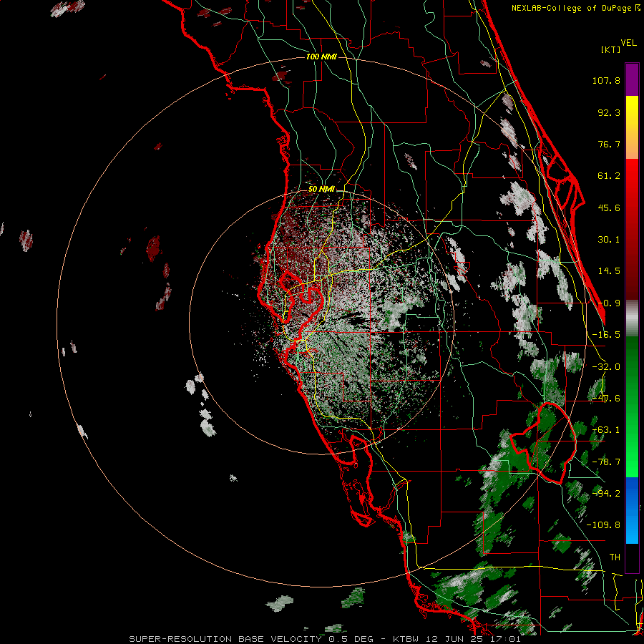
Task: Select the 61.2 value on velocity scale
Action: [x=609, y=176]
